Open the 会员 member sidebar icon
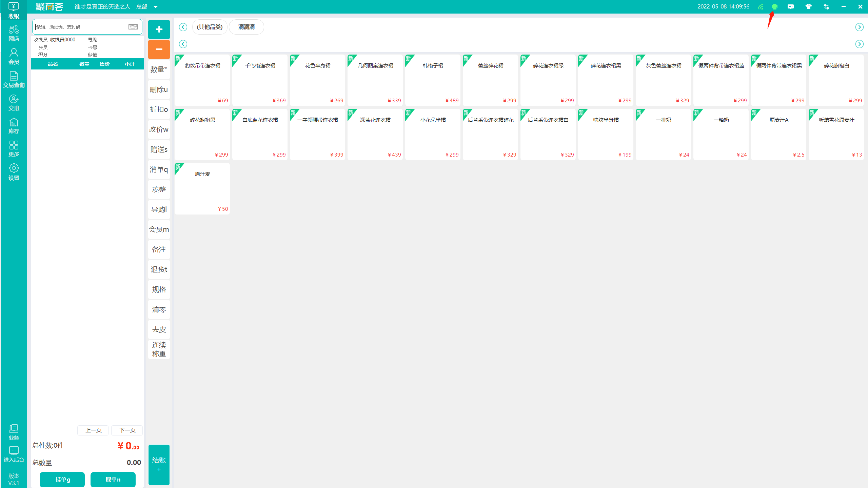Screen dimensions: 868x488 coord(14,57)
